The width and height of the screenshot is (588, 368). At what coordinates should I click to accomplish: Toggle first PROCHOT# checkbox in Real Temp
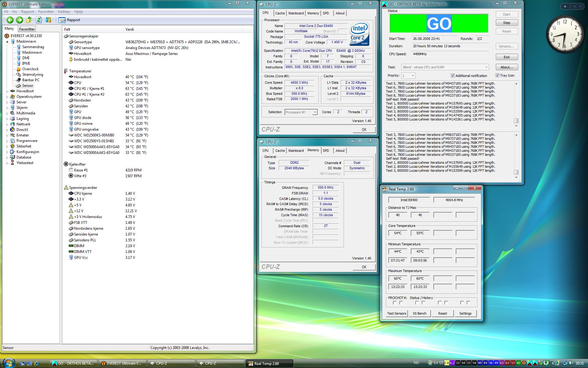click(x=395, y=303)
